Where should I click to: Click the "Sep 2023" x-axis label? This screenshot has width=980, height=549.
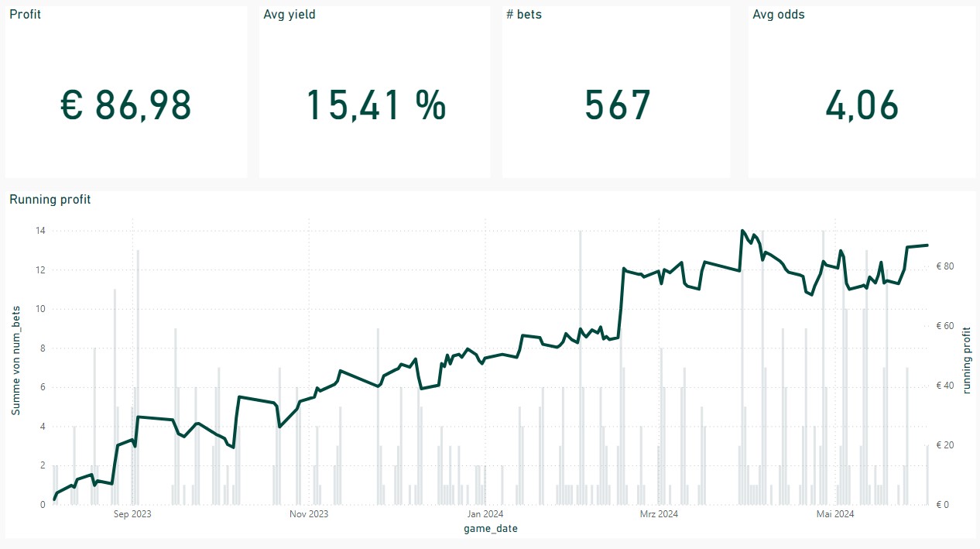[x=132, y=513]
